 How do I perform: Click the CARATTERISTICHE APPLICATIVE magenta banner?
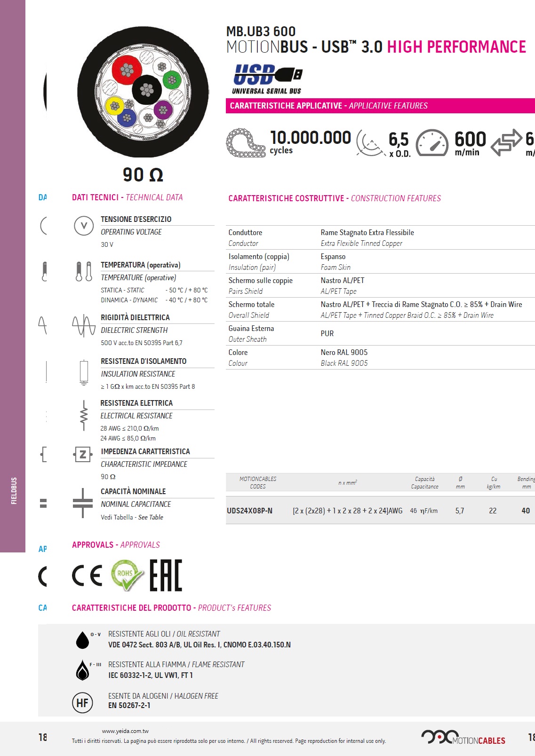tap(380, 106)
